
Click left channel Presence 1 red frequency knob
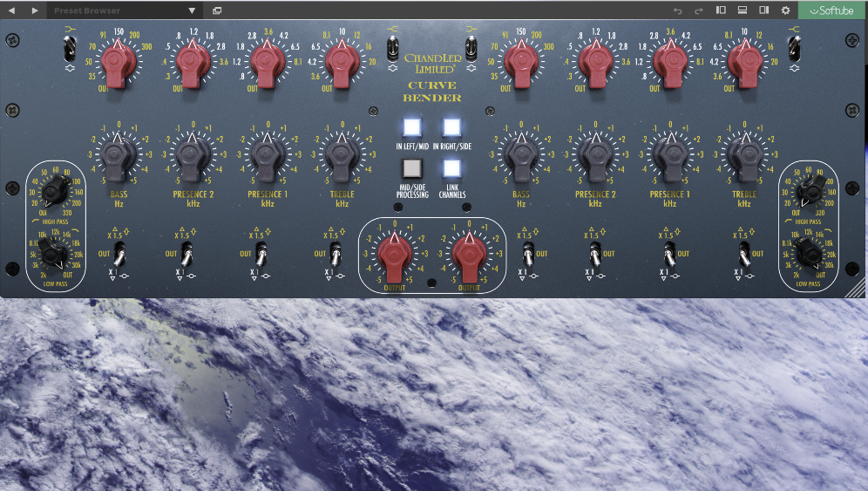(268, 62)
